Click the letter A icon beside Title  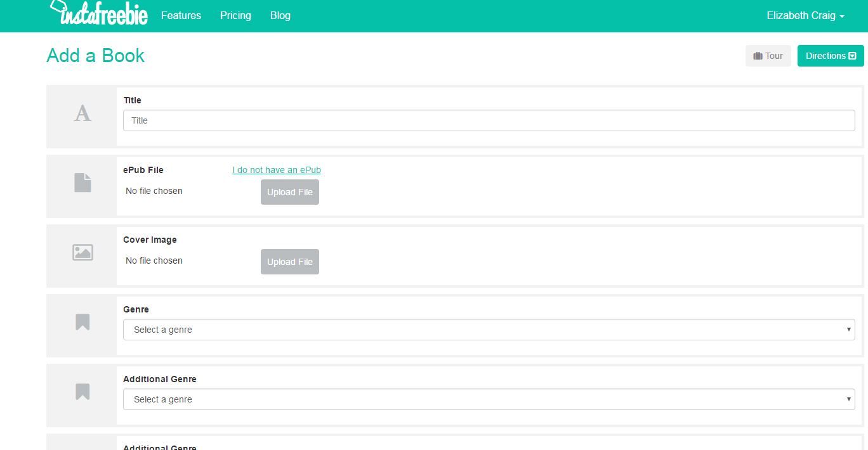(82, 114)
